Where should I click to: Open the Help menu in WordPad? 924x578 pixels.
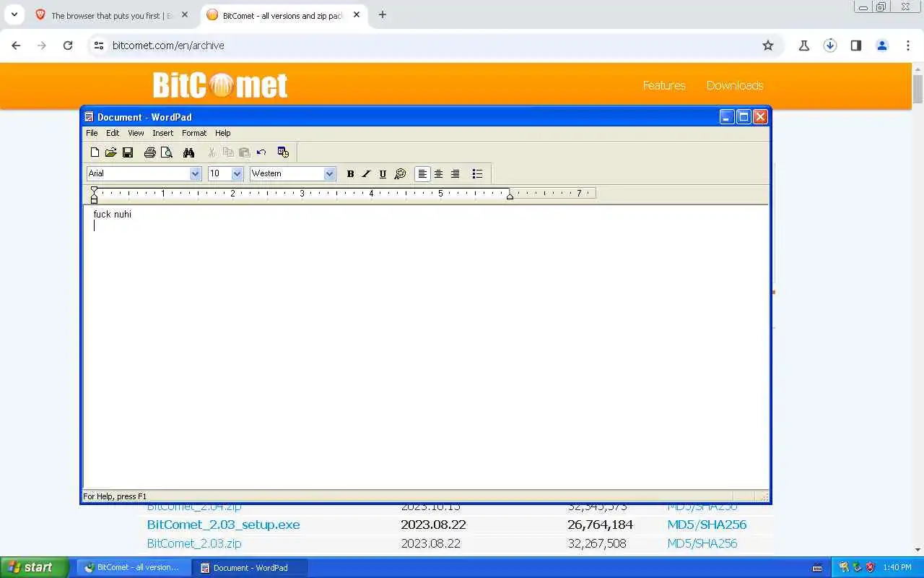222,133
